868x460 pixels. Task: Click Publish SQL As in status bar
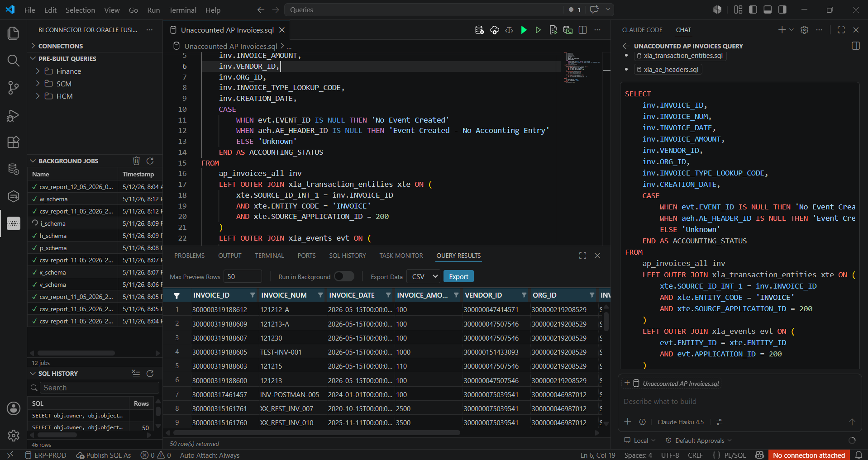104,455
